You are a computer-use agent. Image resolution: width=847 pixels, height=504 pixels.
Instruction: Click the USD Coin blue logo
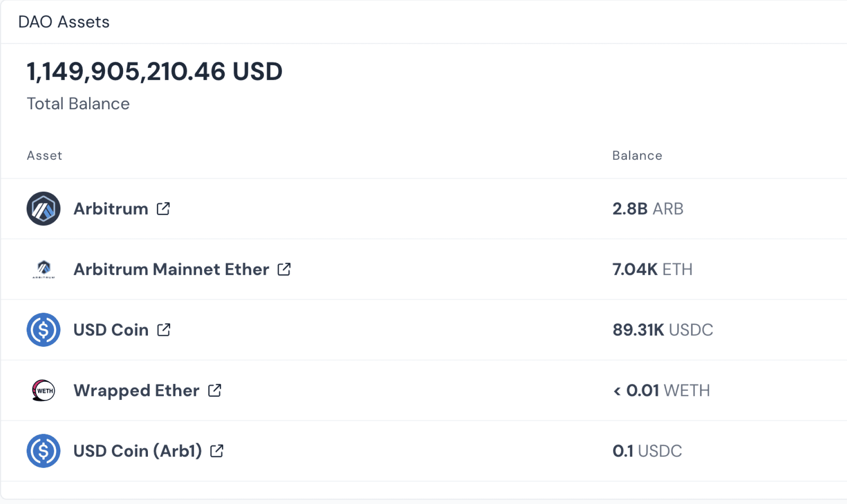point(43,330)
